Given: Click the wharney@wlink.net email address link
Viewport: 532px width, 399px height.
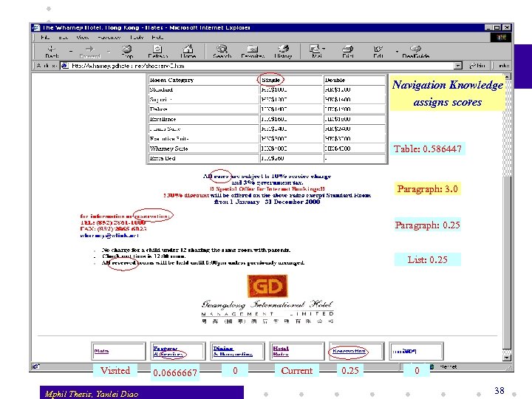Looking at the screenshot, I should click(109, 235).
